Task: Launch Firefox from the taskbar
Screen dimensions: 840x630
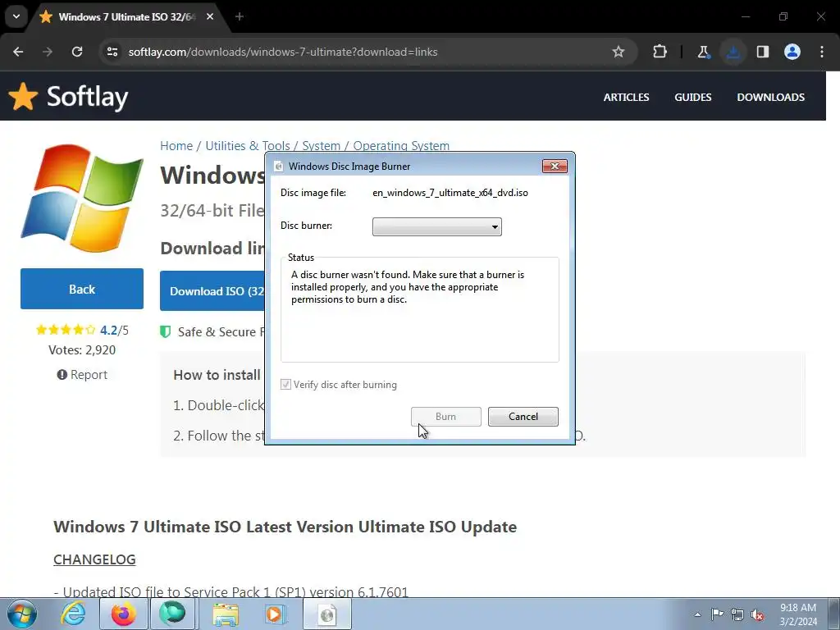Action: 124,614
